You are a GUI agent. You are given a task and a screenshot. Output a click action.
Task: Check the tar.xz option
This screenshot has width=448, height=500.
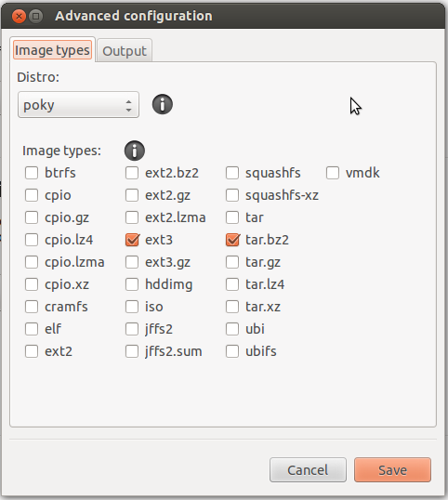pyautogui.click(x=232, y=307)
